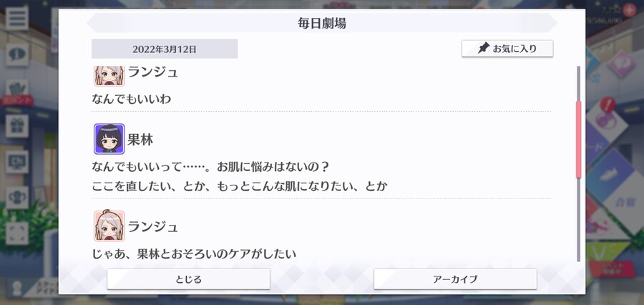644x305 pixels.
Task: Pin story with お気に入り button
Action: pyautogui.click(x=507, y=49)
